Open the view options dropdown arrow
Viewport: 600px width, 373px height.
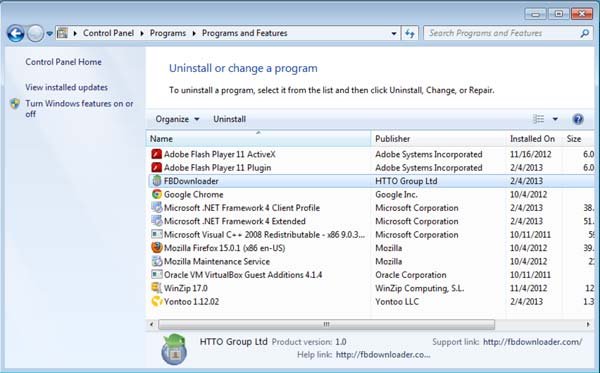pyautogui.click(x=555, y=119)
